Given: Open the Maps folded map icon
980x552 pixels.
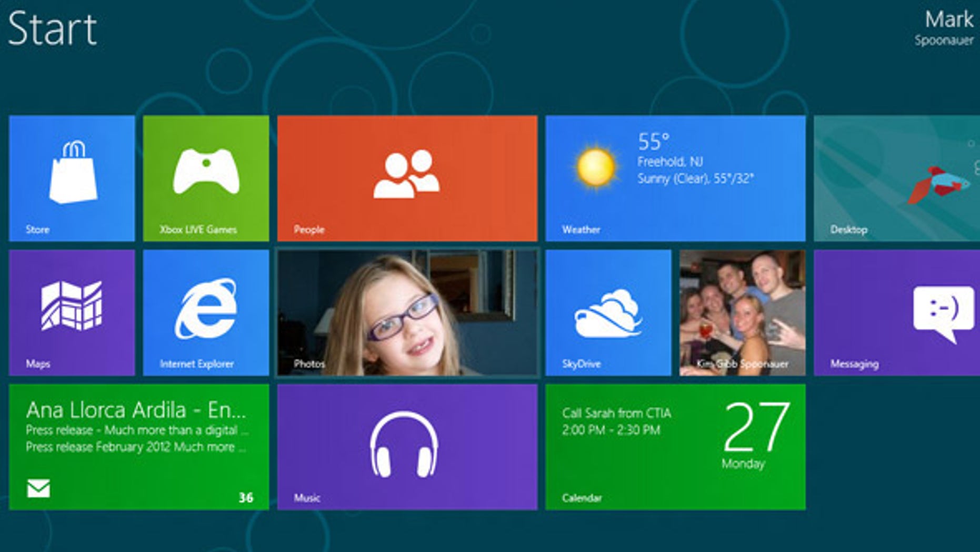Looking at the screenshot, I should (x=72, y=306).
